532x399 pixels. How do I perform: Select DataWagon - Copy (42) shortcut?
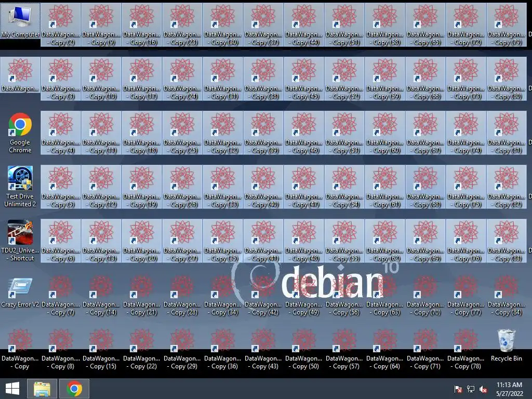coord(263,295)
